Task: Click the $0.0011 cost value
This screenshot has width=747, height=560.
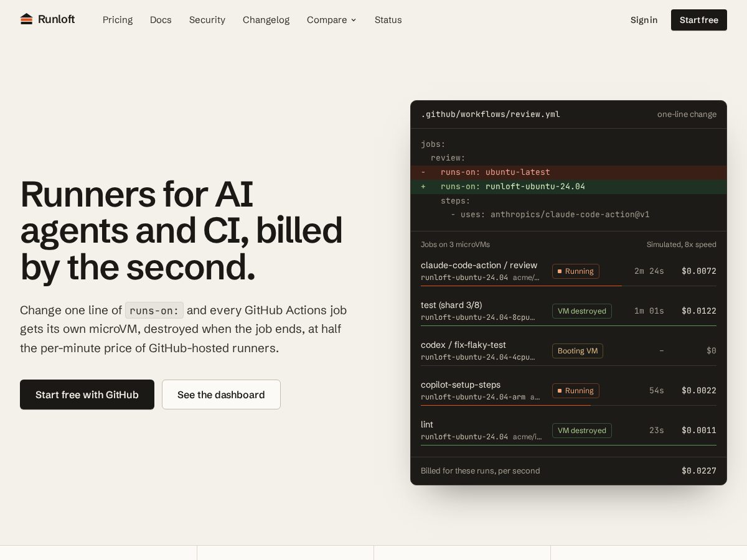Action: (699, 431)
